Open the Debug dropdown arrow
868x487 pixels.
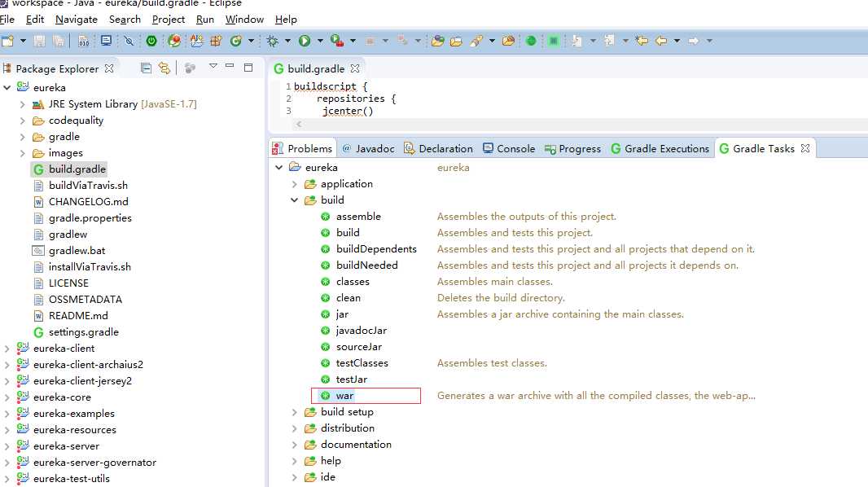287,41
